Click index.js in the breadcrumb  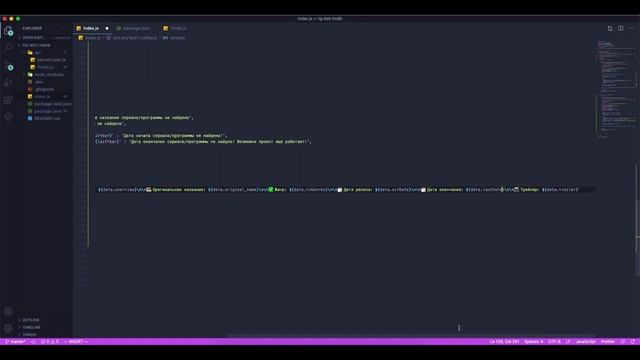point(90,38)
